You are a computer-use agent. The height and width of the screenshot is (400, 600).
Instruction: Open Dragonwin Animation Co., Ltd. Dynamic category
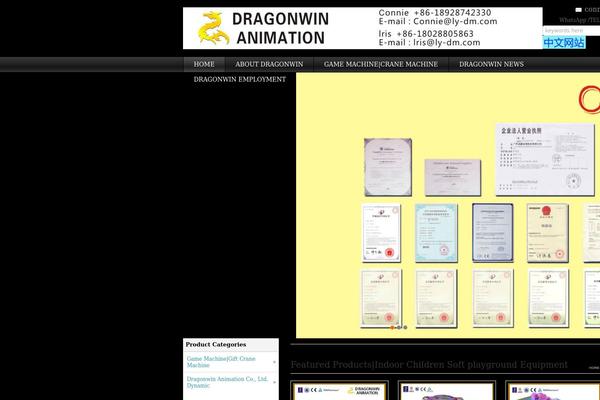(227, 382)
